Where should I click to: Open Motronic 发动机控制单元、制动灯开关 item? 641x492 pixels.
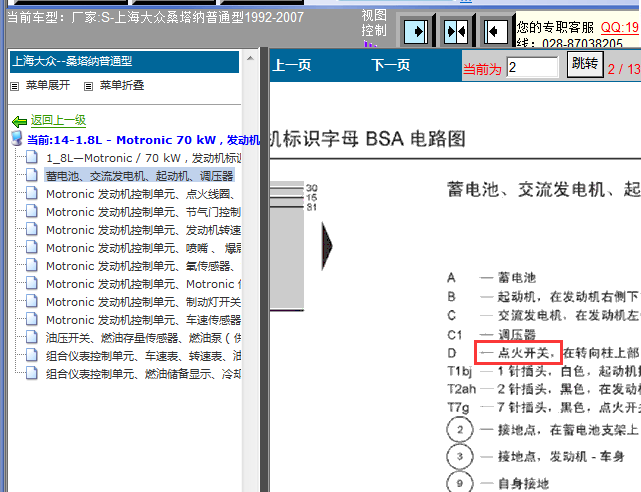point(143,302)
